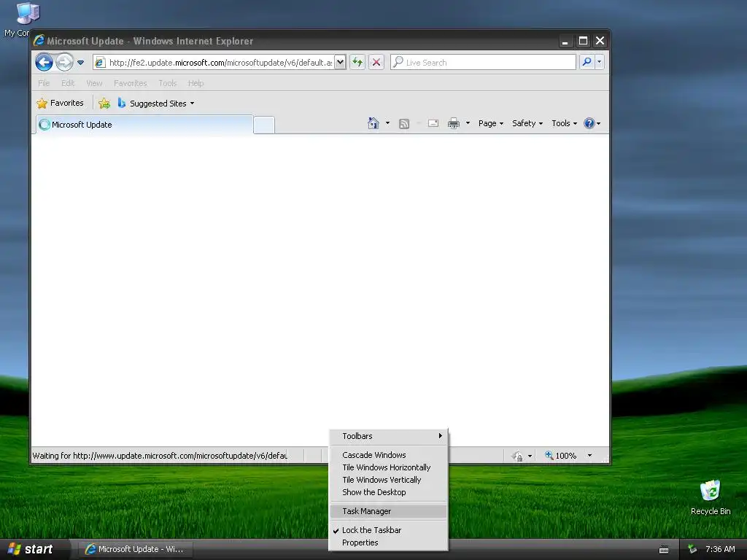
Task: Click the network tray icon
Action: [x=692, y=550]
